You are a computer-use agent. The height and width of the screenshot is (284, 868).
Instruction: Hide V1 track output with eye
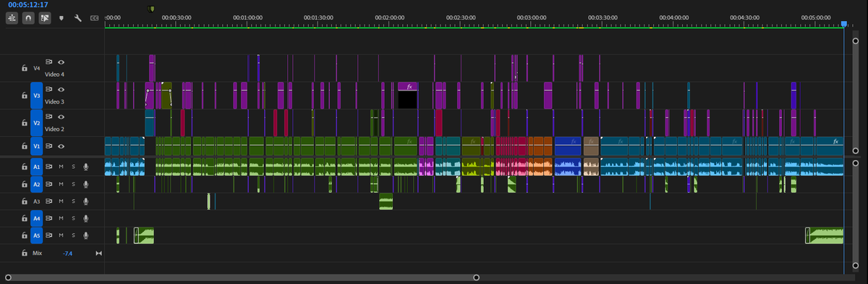pos(61,146)
